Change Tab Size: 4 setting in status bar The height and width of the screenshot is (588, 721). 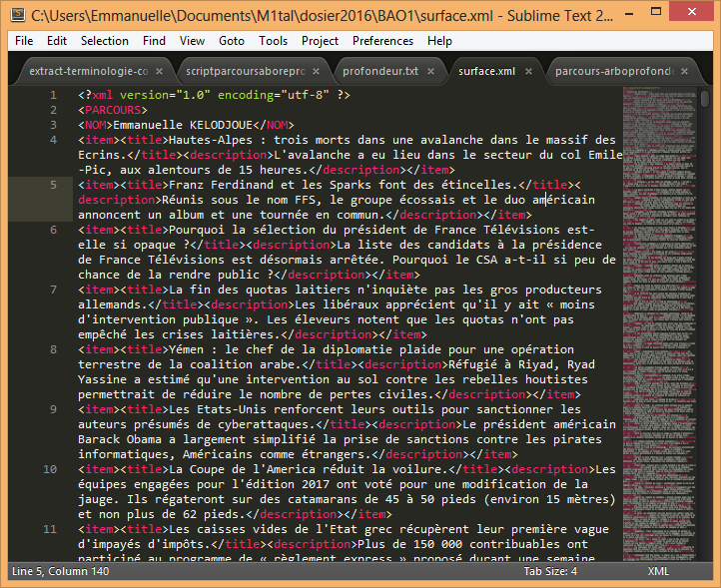pos(550,571)
